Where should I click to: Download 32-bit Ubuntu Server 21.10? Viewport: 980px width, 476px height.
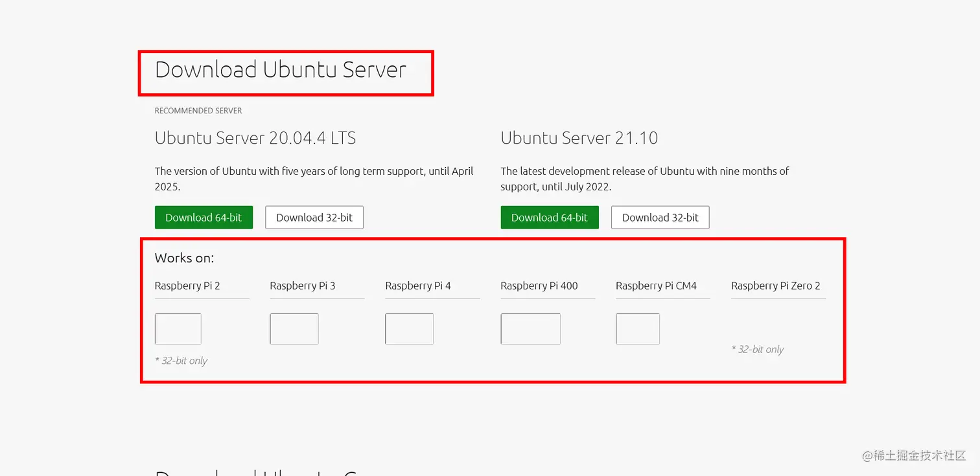pyautogui.click(x=660, y=218)
